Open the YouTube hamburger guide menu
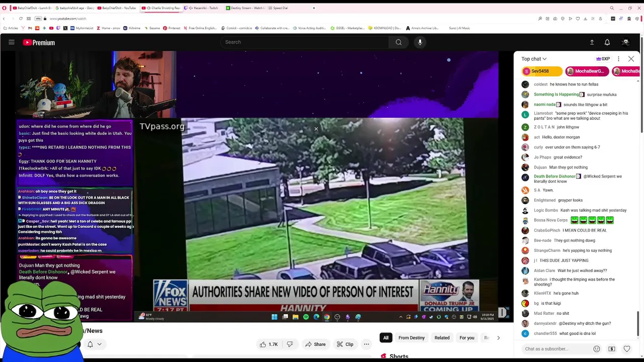 pos(12,42)
